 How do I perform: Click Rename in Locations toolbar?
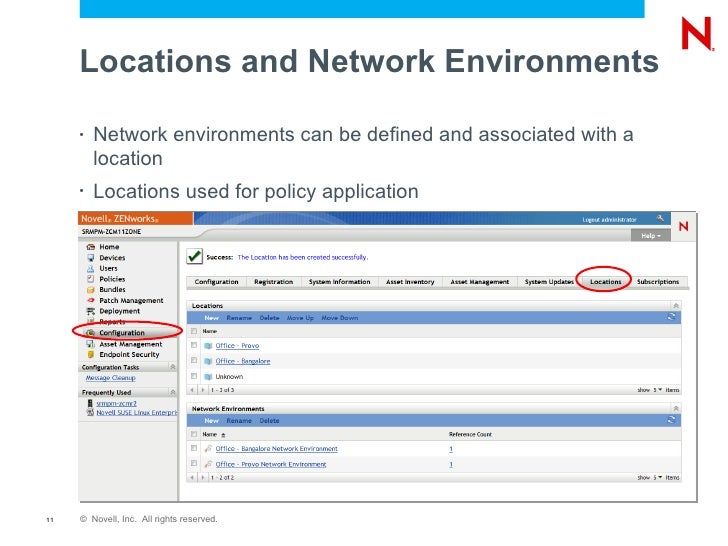[x=239, y=318]
